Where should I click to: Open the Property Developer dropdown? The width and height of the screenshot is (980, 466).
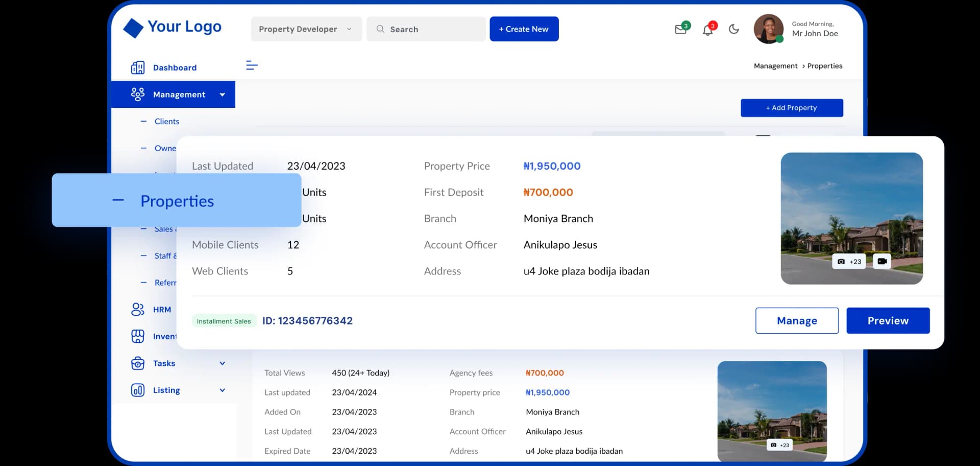coord(305,29)
